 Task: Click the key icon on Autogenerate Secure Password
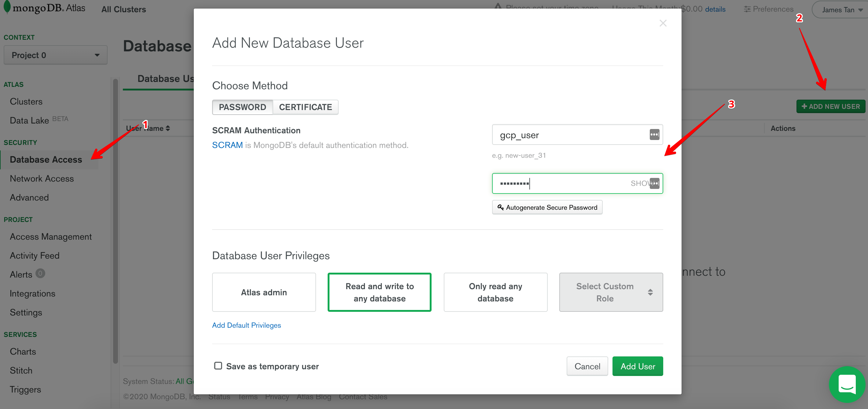500,207
